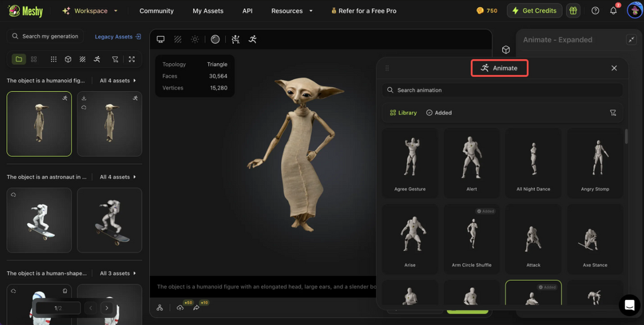644x325 pixels.
Task: Open the help question mark icon
Action: pyautogui.click(x=595, y=11)
